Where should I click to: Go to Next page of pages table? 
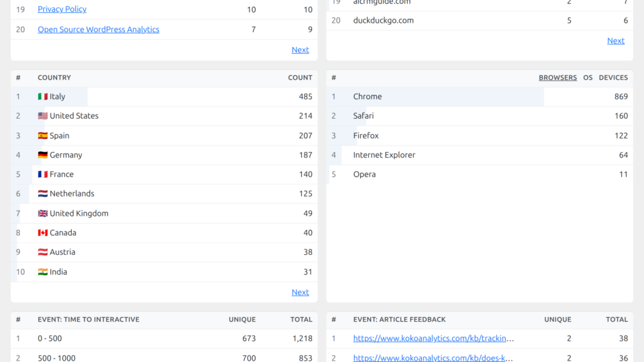(x=301, y=50)
